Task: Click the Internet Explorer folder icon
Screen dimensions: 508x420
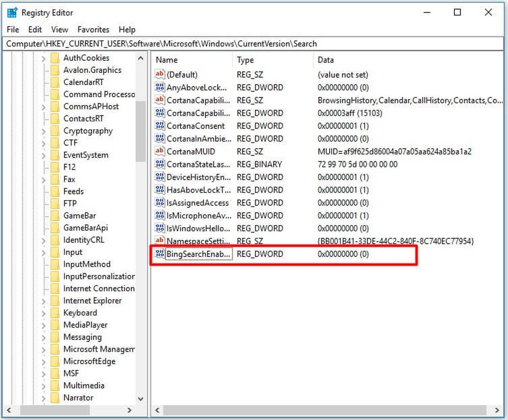Action: 55,301
